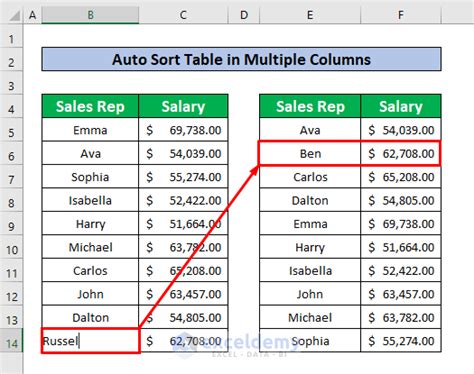Select cell 'Sophia' in column E
The image size is (474, 374).
(x=310, y=341)
